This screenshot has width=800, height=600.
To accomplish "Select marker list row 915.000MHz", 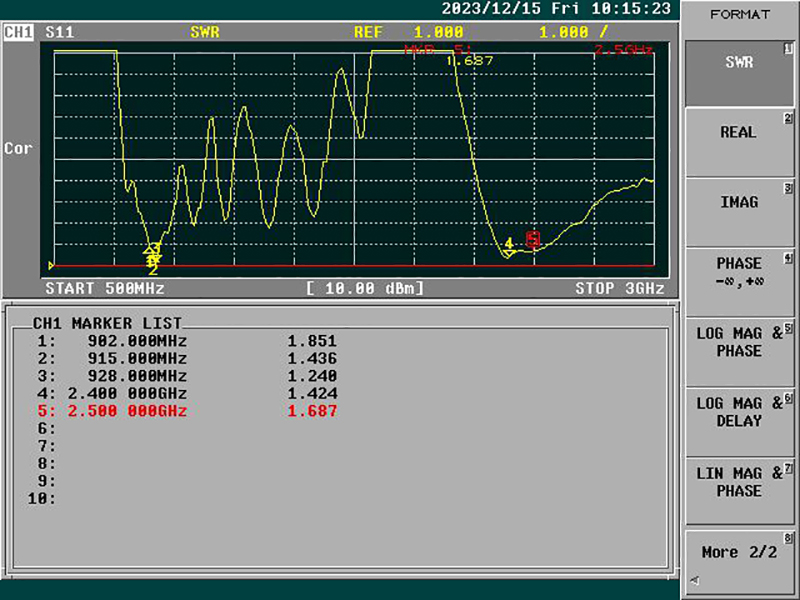I will click(187, 358).
